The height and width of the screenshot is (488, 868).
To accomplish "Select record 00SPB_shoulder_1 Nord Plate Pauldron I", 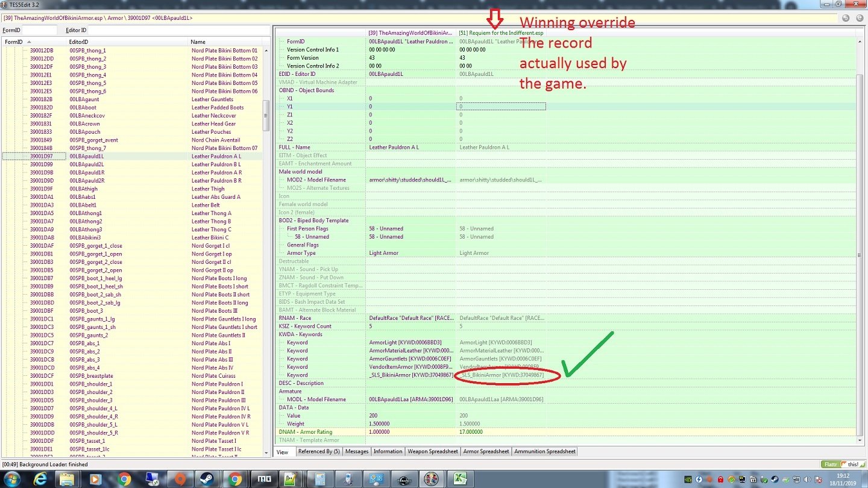I will click(x=131, y=384).
